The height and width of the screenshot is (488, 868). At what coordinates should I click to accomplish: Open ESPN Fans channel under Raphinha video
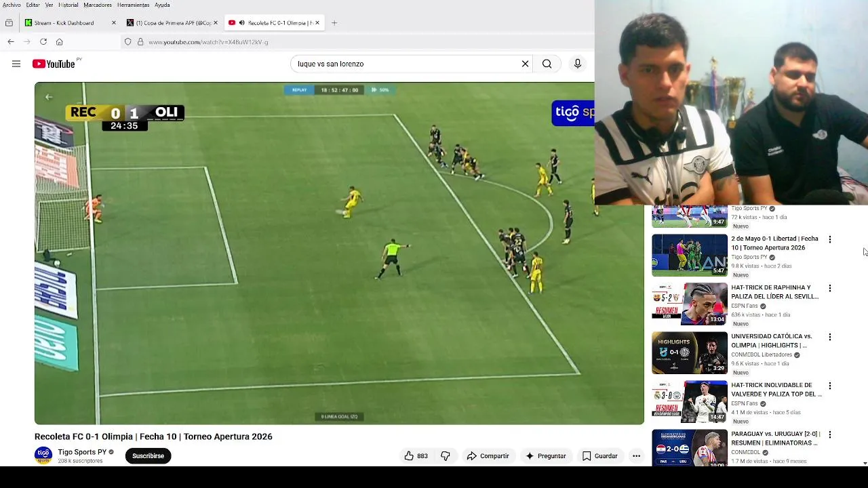745,306
